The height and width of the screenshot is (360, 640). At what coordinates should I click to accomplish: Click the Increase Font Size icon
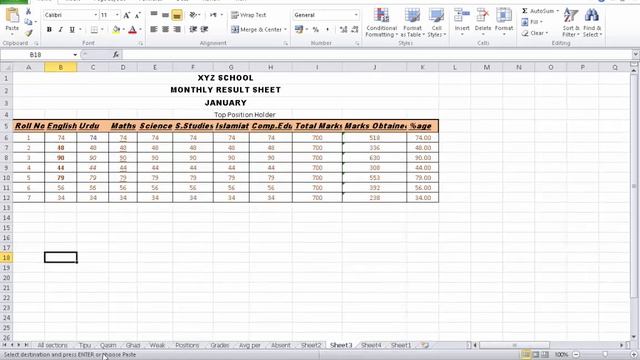click(127, 15)
